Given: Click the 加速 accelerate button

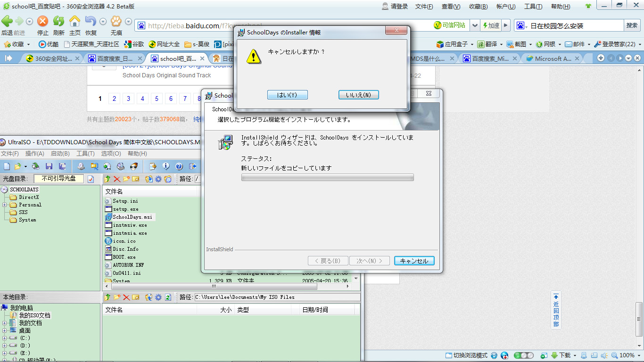Looking at the screenshot, I should pos(490,25).
